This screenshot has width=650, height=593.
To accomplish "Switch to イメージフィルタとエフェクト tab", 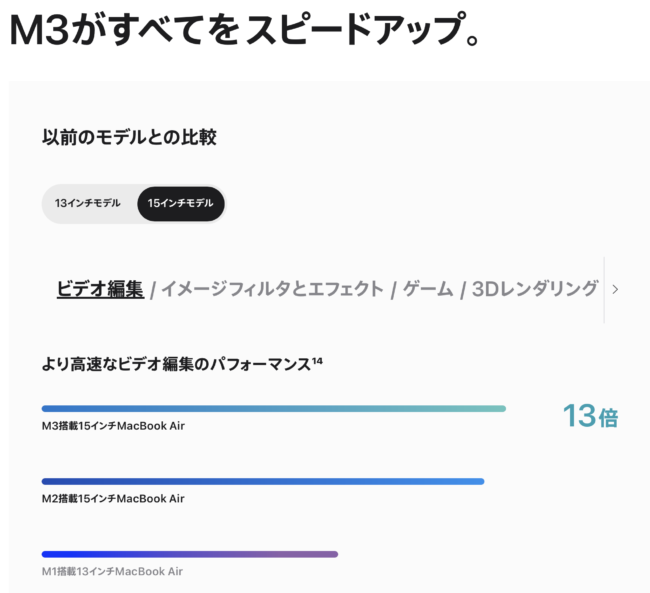I will 272,289.
